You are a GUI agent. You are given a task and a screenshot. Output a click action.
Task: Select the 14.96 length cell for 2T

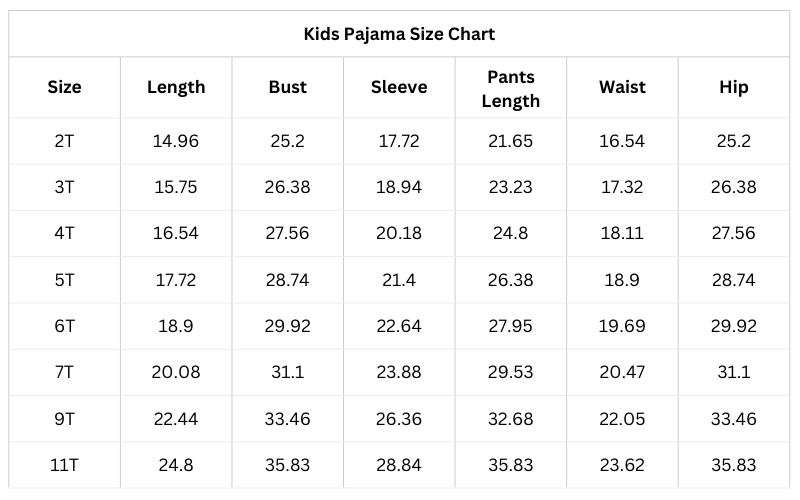(176, 141)
